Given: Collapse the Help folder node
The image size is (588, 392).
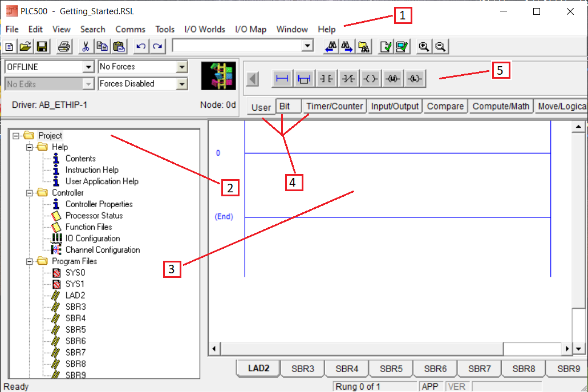Looking at the screenshot, I should [29, 147].
